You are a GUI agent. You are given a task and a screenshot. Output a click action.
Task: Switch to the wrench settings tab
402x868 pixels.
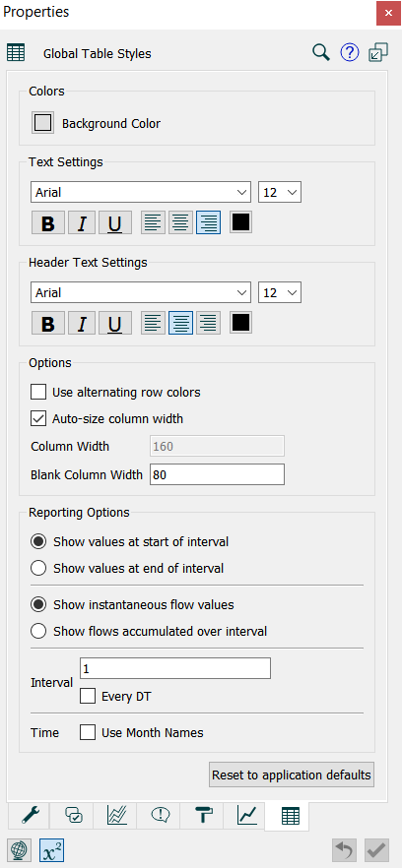(28, 814)
